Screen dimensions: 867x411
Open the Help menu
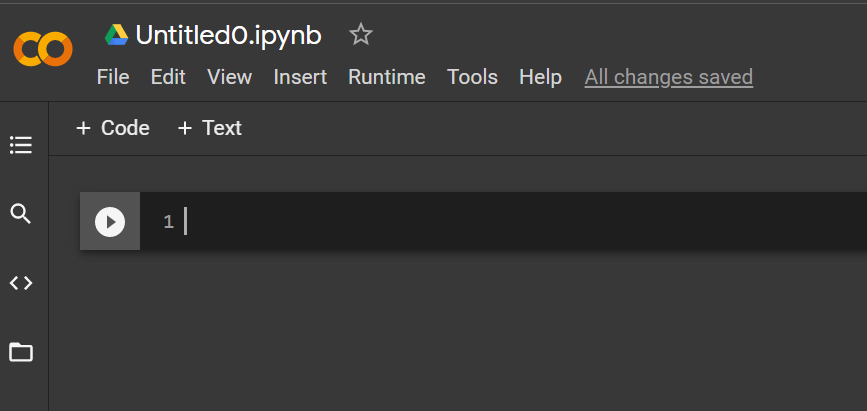tap(540, 77)
